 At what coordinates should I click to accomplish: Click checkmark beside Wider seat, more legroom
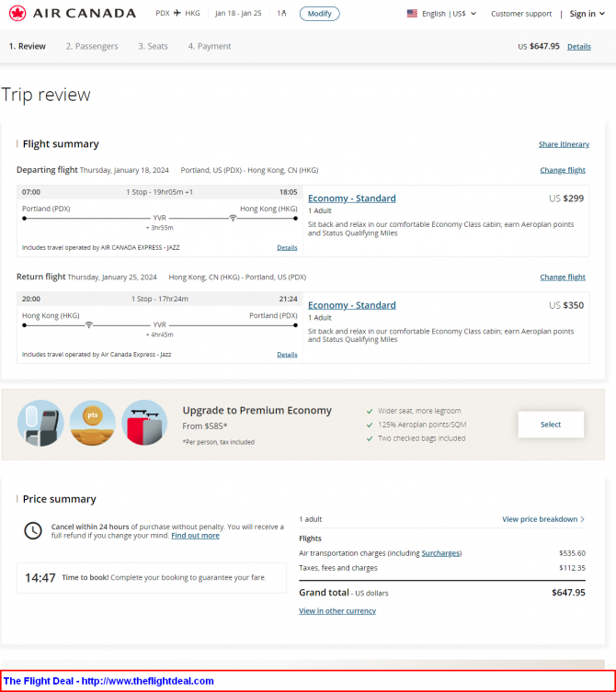pyautogui.click(x=370, y=412)
